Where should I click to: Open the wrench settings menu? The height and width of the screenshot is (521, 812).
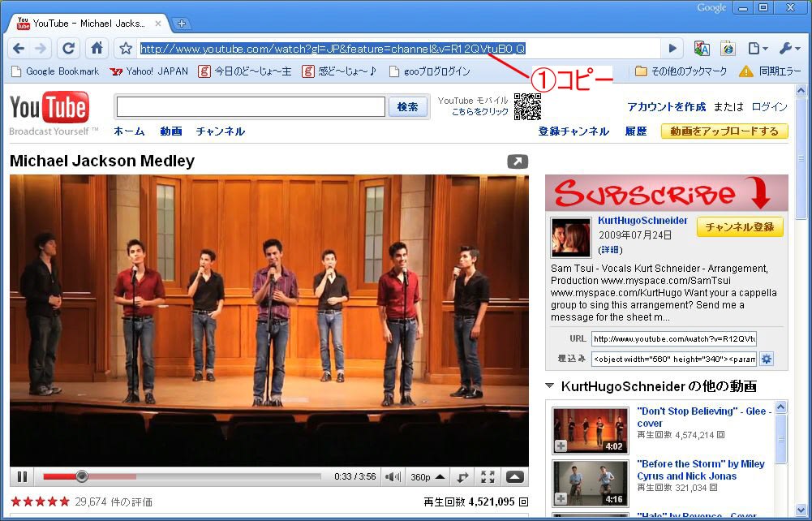click(788, 49)
